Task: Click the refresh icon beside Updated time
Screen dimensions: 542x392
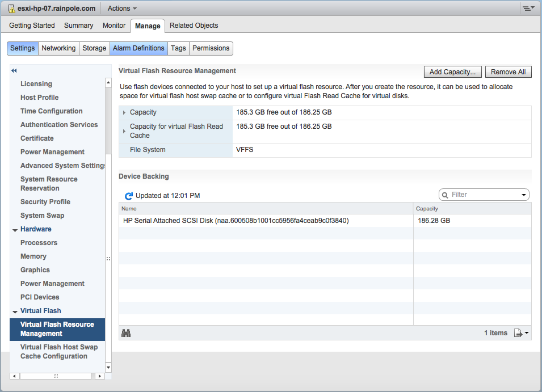Action: [128, 196]
